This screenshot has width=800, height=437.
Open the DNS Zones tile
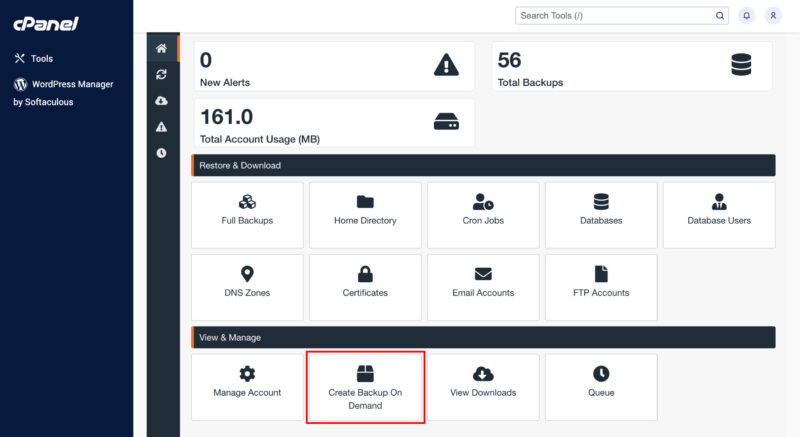[247, 288]
